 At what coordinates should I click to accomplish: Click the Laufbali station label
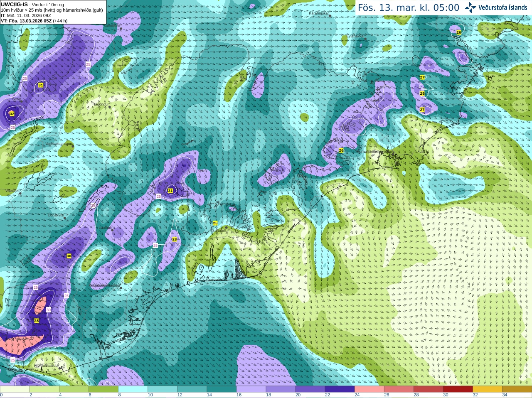tap(105, 228)
